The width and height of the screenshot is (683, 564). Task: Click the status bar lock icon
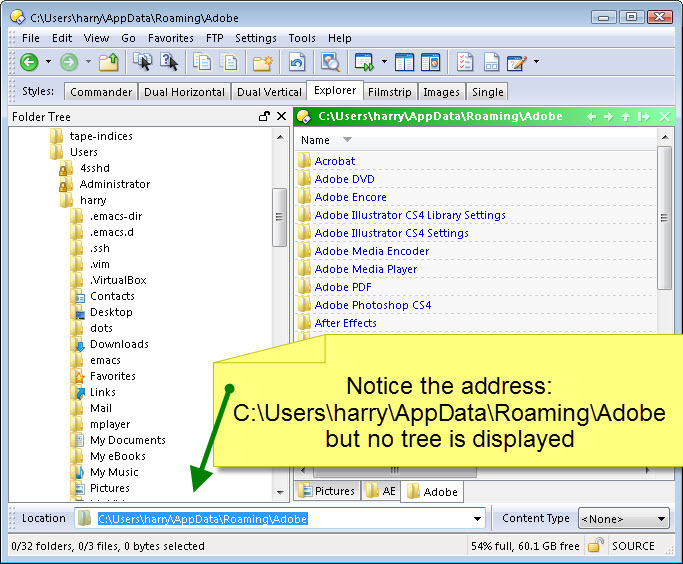(595, 545)
